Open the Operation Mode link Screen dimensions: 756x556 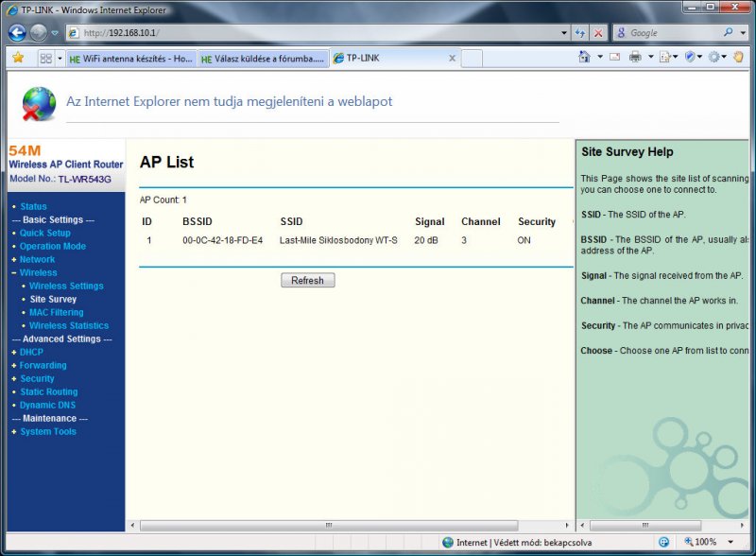(53, 246)
